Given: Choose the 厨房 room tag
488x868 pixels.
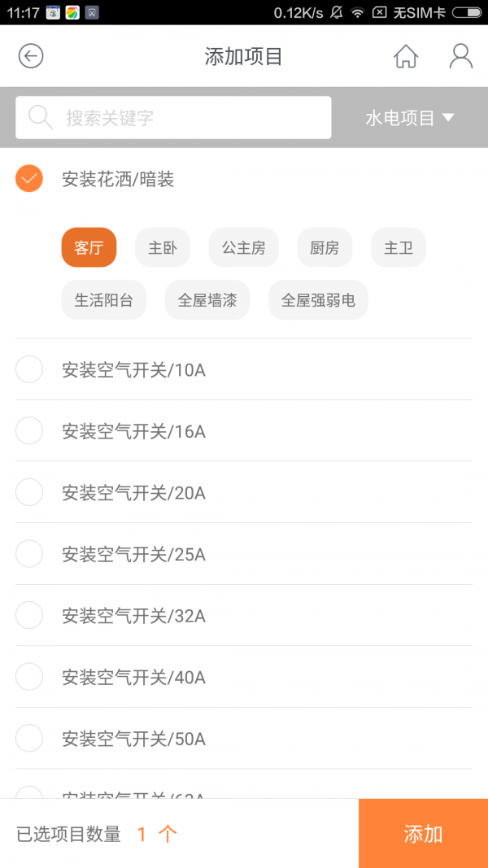Looking at the screenshot, I should 324,247.
